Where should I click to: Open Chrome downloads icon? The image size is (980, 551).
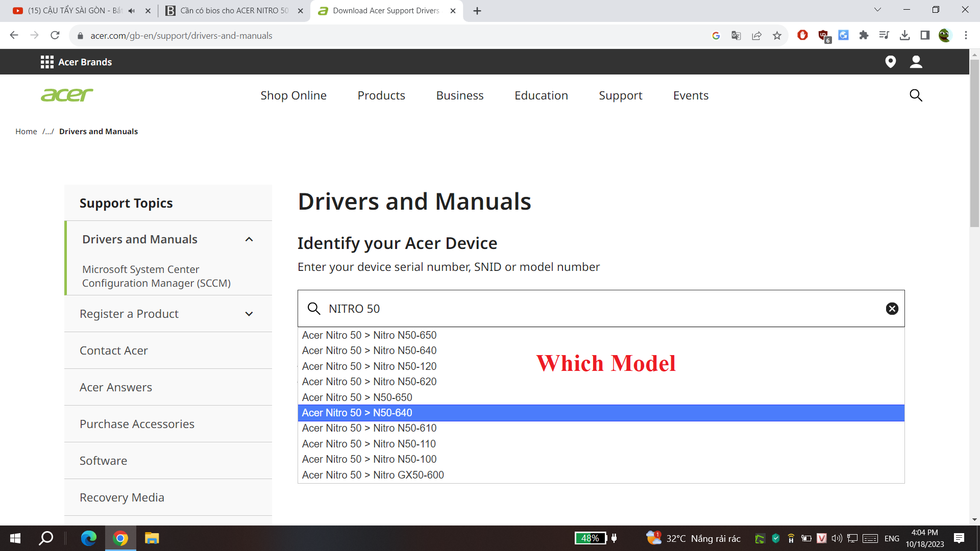(x=904, y=35)
